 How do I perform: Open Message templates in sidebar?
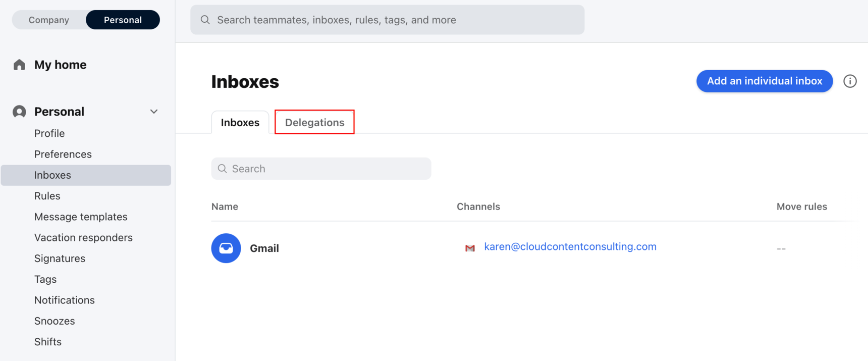[x=81, y=217]
